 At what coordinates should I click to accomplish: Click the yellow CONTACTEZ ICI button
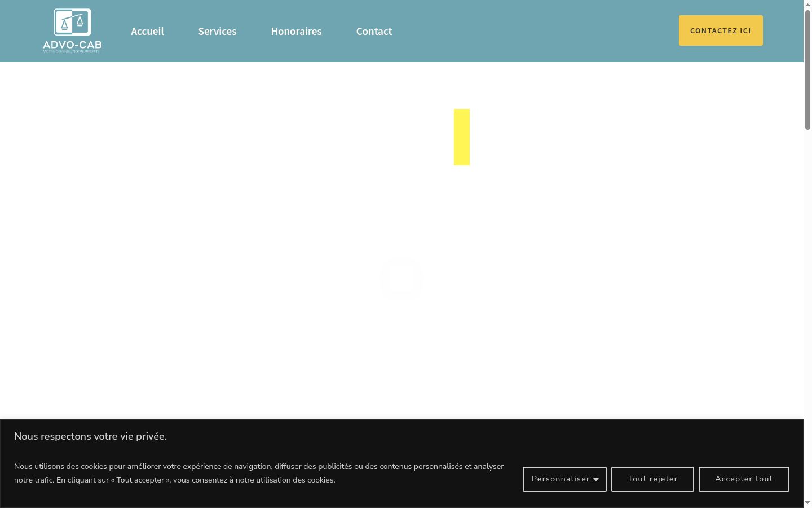click(x=721, y=30)
